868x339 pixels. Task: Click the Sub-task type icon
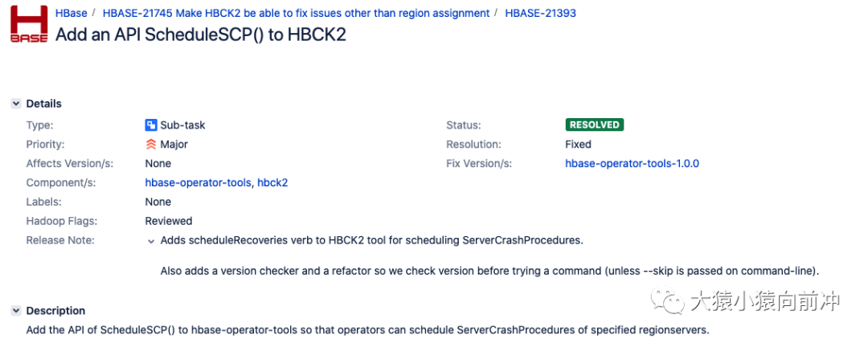150,125
